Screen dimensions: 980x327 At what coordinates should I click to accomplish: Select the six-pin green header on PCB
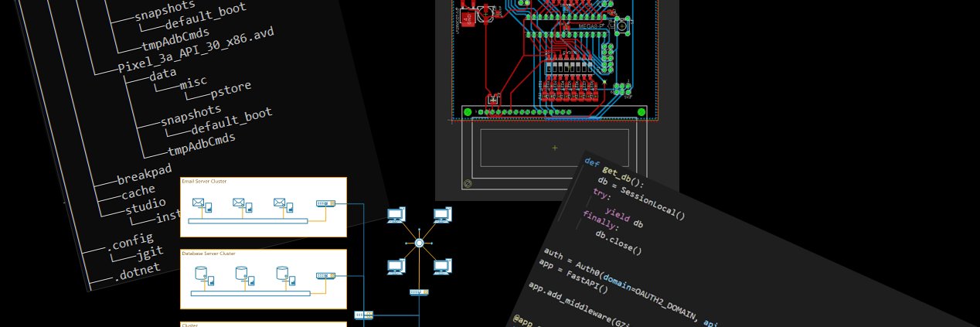tap(621, 89)
